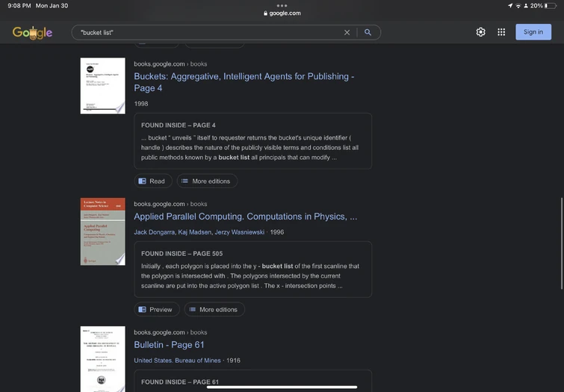
Task: Open the Buckets book cover thumbnail
Action: tap(103, 86)
